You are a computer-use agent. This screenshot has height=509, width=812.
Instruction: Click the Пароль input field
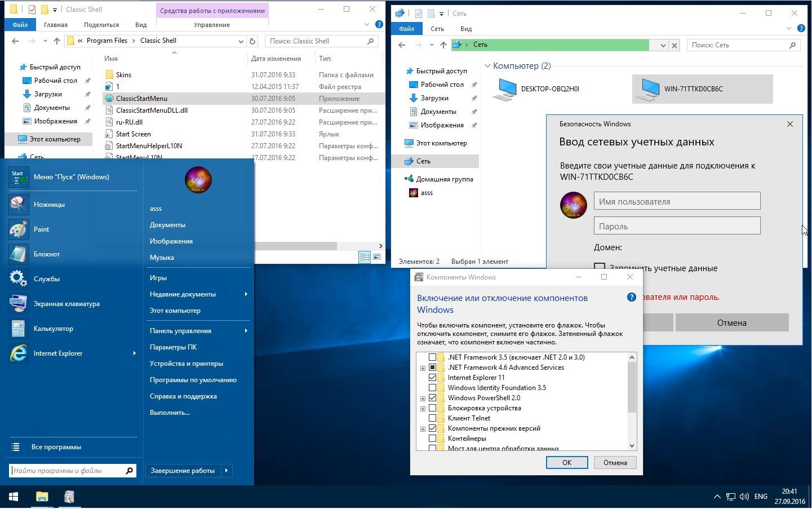[x=677, y=226]
